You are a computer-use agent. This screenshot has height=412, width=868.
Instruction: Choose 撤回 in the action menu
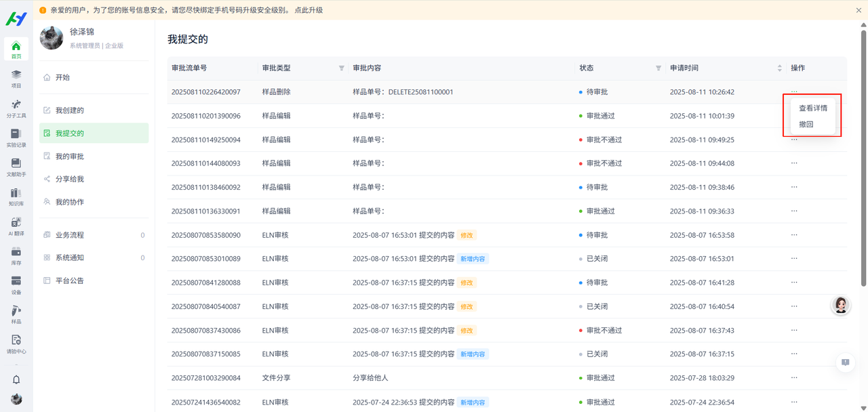(x=806, y=125)
